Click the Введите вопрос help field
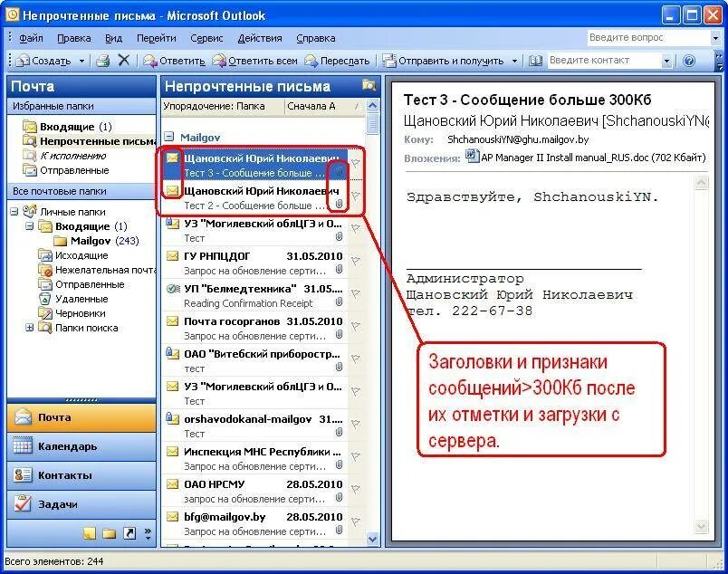 648,38
